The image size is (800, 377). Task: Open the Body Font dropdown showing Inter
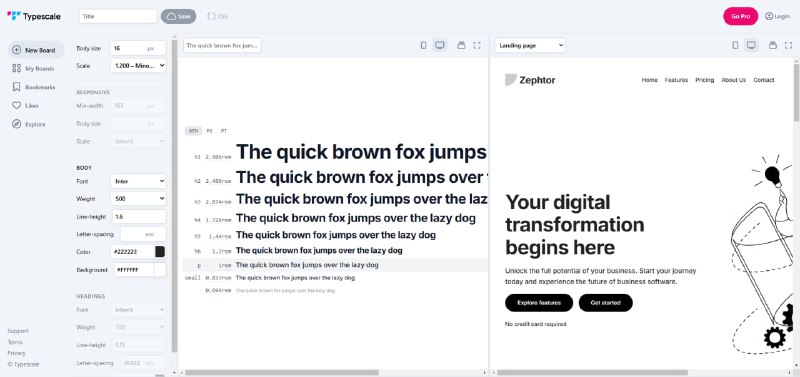click(138, 181)
